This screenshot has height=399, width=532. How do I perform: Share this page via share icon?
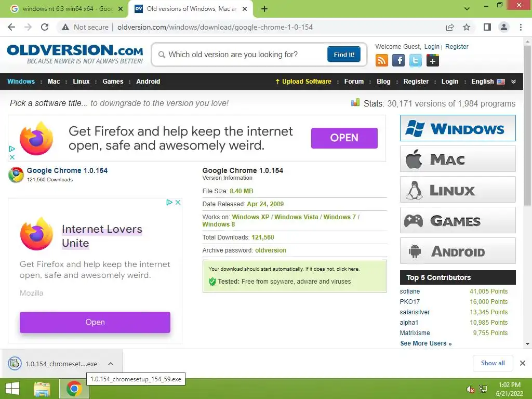click(450, 27)
